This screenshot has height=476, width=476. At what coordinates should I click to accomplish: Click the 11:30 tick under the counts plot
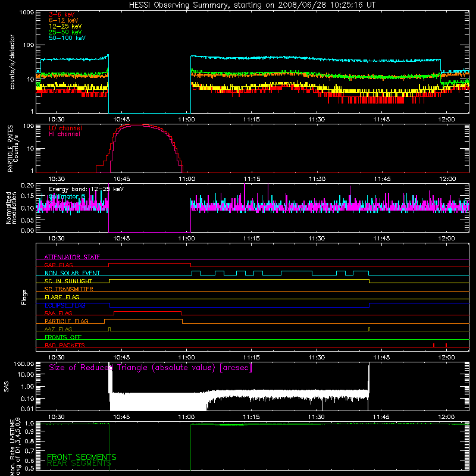coord(317,120)
